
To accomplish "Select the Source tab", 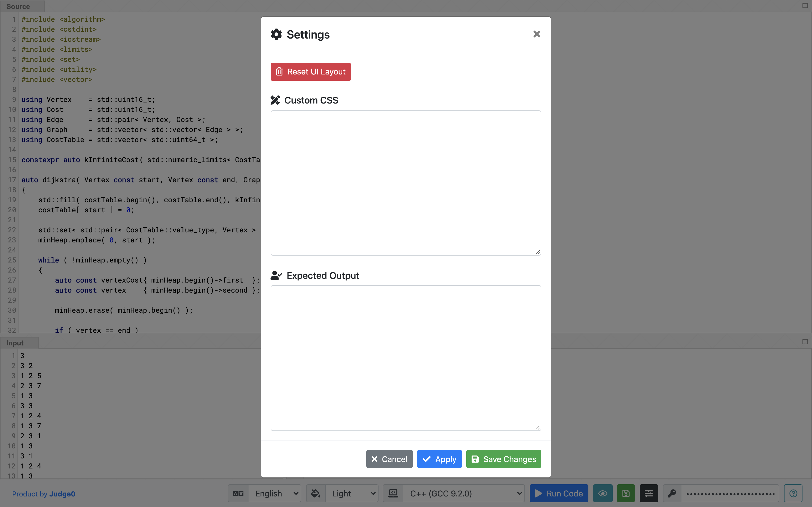I will [x=18, y=6].
